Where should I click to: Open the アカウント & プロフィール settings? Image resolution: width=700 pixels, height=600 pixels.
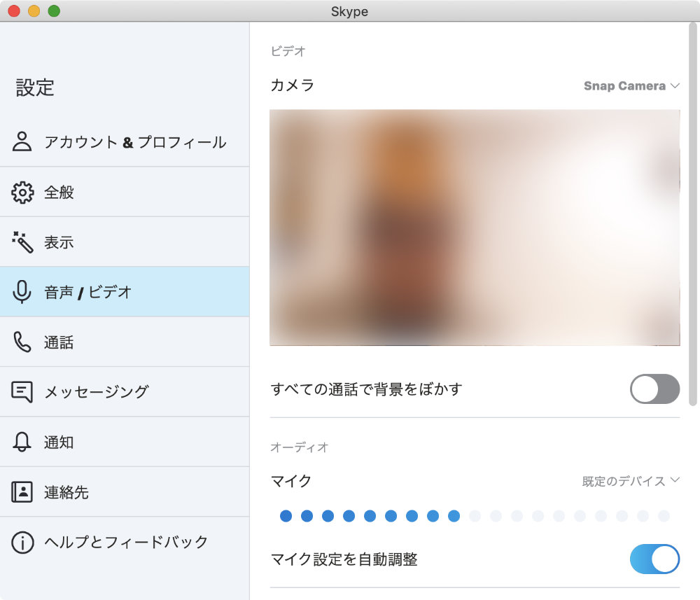125,142
